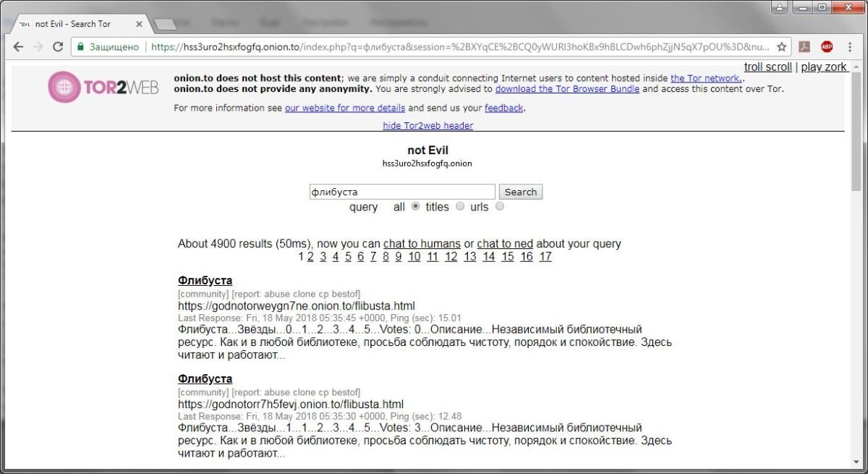The height and width of the screenshot is (474, 868).
Task: Click the browser back arrow
Action: 19,47
